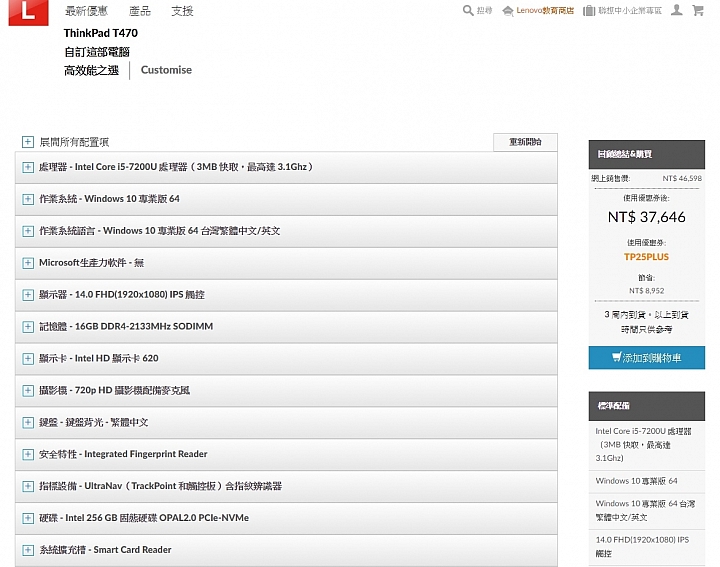This screenshot has width=720, height=567.
Task: Select the 高效能之選 tab
Action: point(91,70)
